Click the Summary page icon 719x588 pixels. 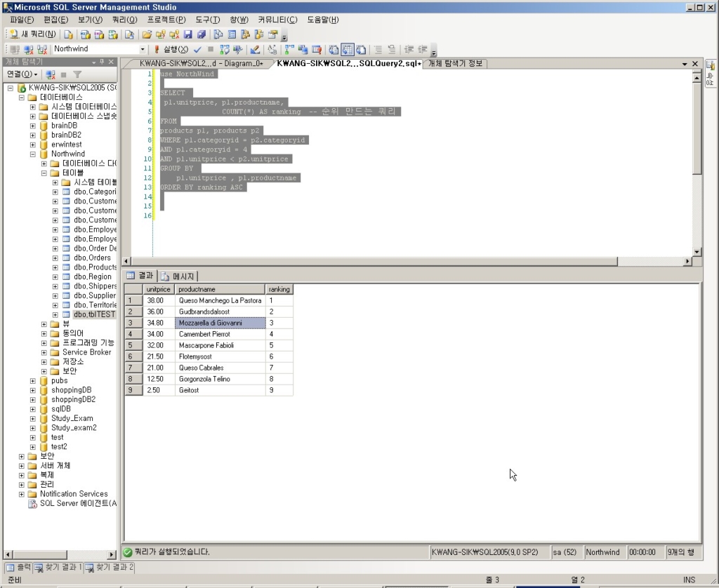point(232,34)
